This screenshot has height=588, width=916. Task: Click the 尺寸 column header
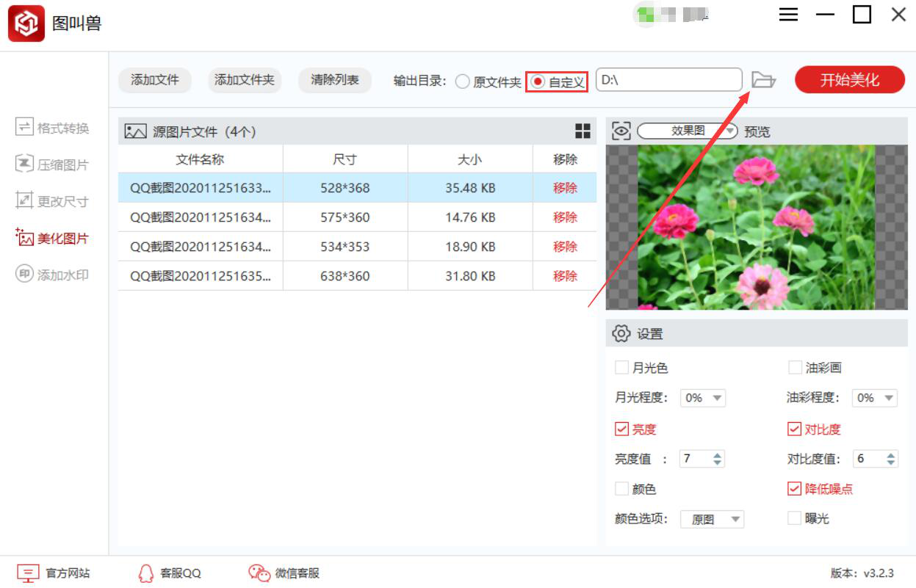pyautogui.click(x=345, y=159)
